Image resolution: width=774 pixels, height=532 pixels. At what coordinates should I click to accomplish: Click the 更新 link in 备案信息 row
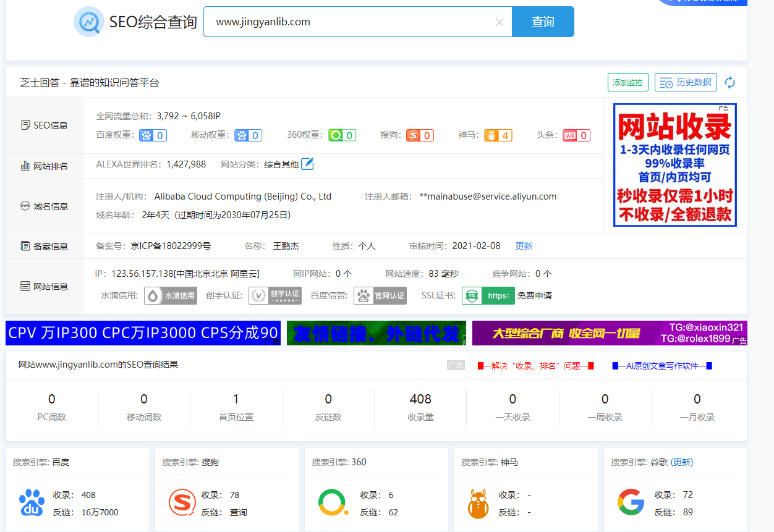pos(524,246)
